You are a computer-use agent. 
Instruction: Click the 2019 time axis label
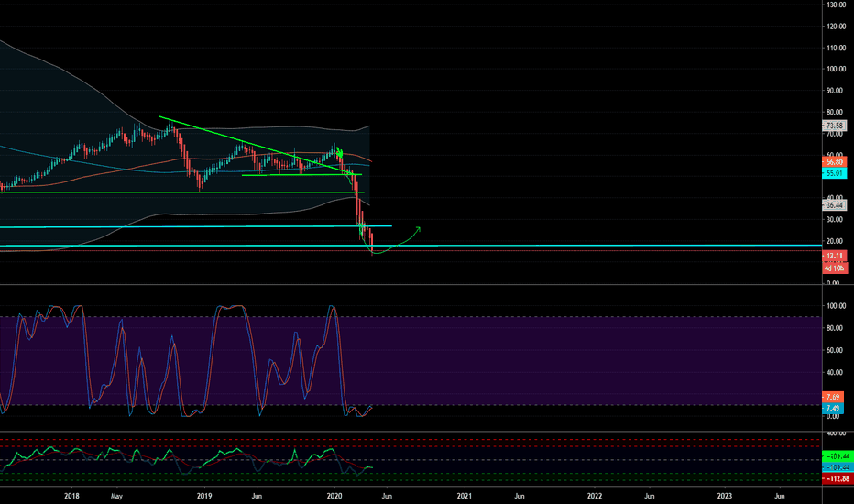pos(204,496)
